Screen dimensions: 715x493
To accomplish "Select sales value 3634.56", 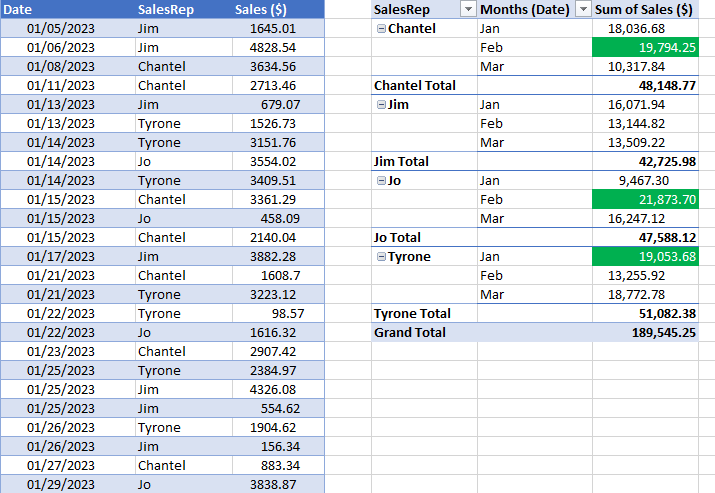I will (x=278, y=67).
